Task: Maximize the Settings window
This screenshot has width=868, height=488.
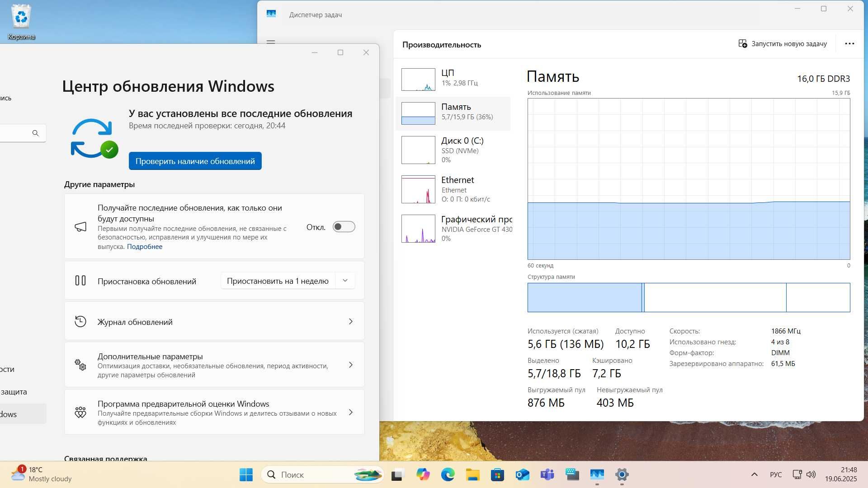Action: coord(340,52)
